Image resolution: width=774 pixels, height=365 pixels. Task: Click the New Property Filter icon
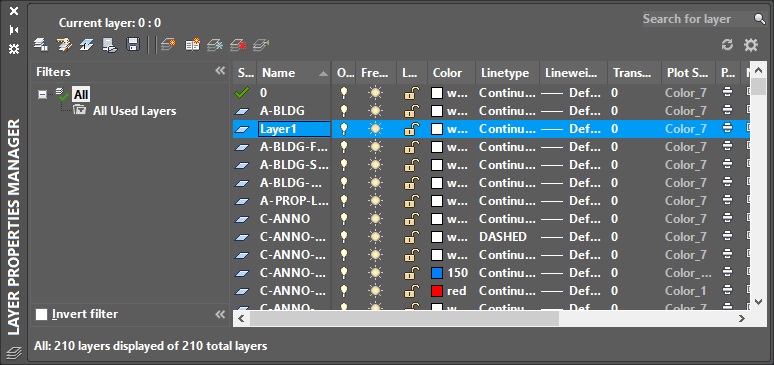point(40,45)
